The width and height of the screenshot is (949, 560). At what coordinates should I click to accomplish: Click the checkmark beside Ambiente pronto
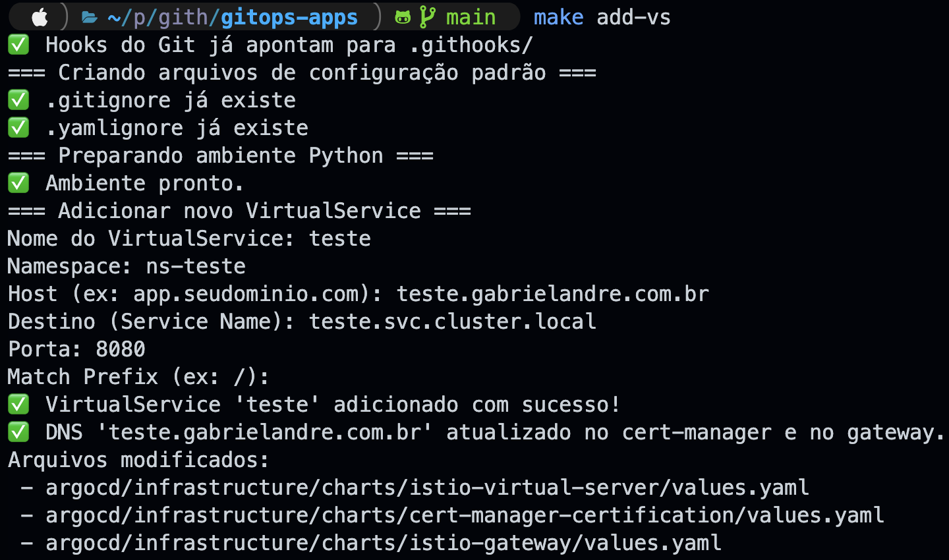tap(18, 183)
